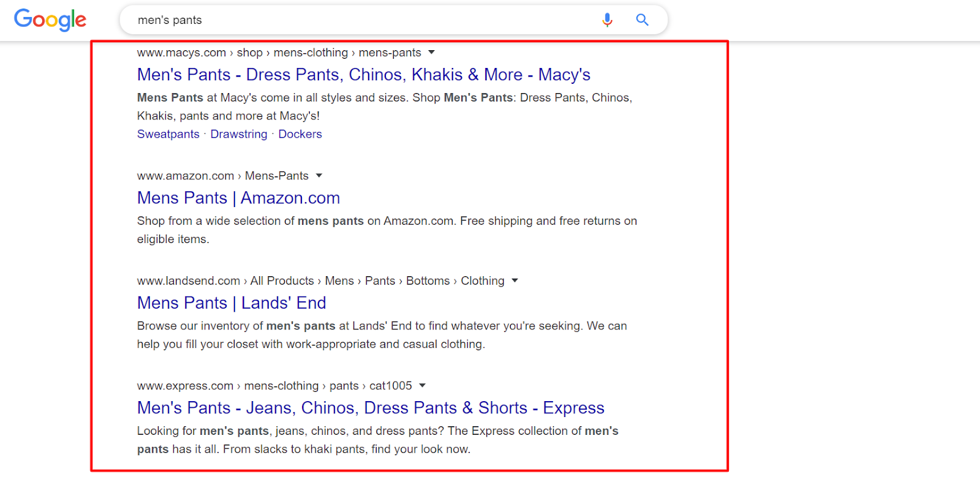
Task: Click the Macy's snippet "Mens Pants at Macy's come in all styles"
Action: [385, 107]
